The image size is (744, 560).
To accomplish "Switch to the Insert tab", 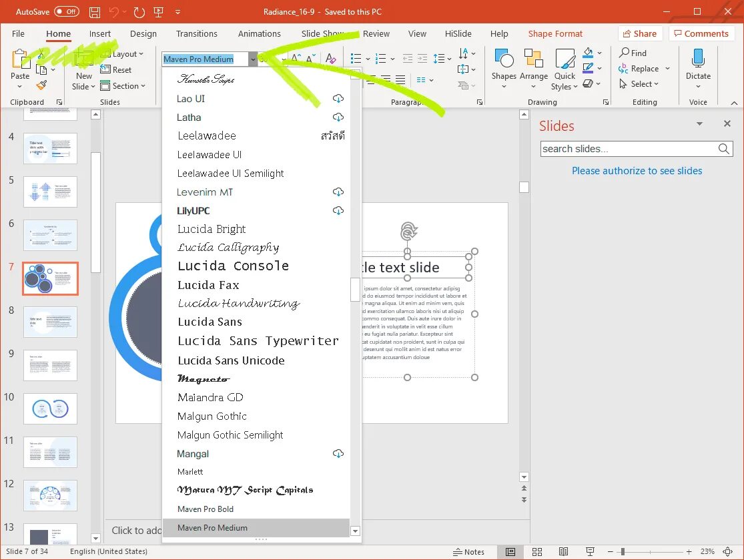I will click(99, 33).
